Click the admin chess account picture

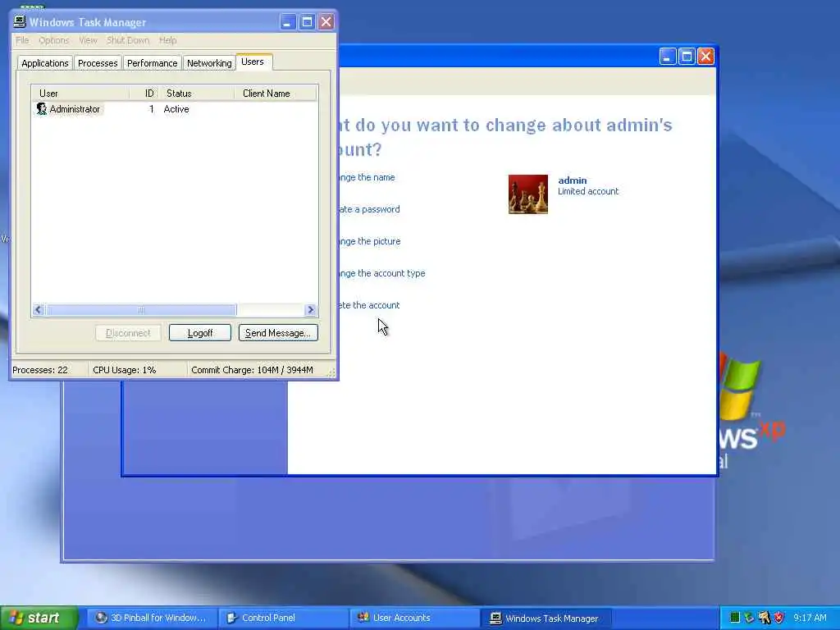click(x=528, y=194)
